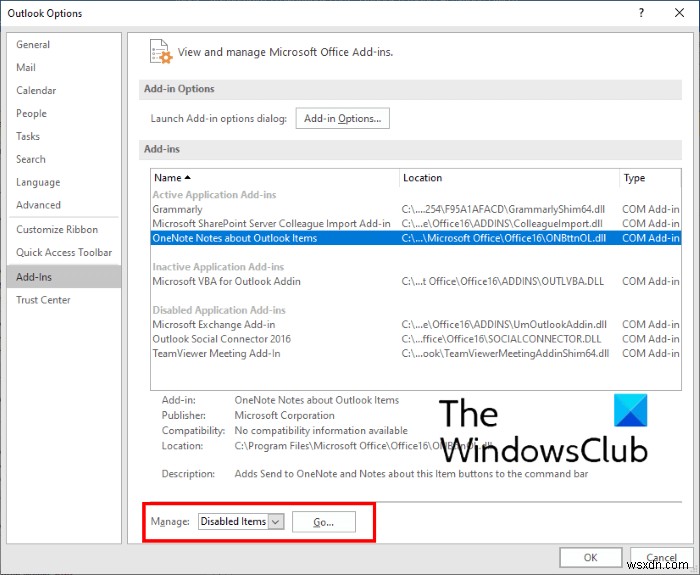Click the Active Application Add-ins group heading
Screen dimensions: 700x575
click(x=214, y=195)
